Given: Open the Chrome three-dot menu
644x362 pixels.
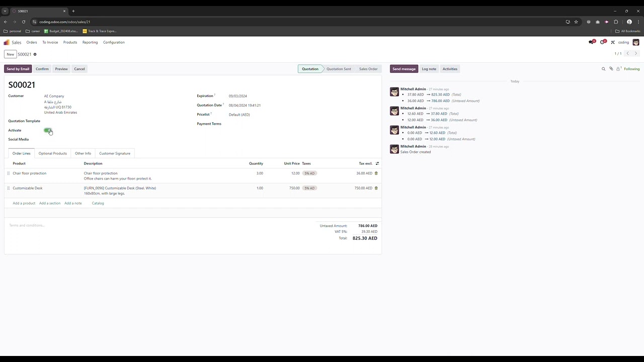Looking at the screenshot, I should coord(638,22).
